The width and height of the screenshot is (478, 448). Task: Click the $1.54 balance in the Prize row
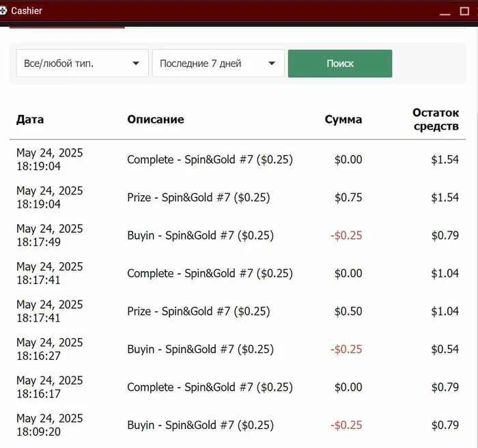445,198
